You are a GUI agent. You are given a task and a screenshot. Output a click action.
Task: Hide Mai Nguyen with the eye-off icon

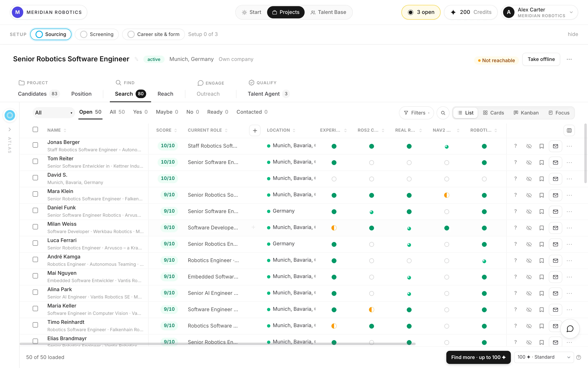click(x=529, y=277)
